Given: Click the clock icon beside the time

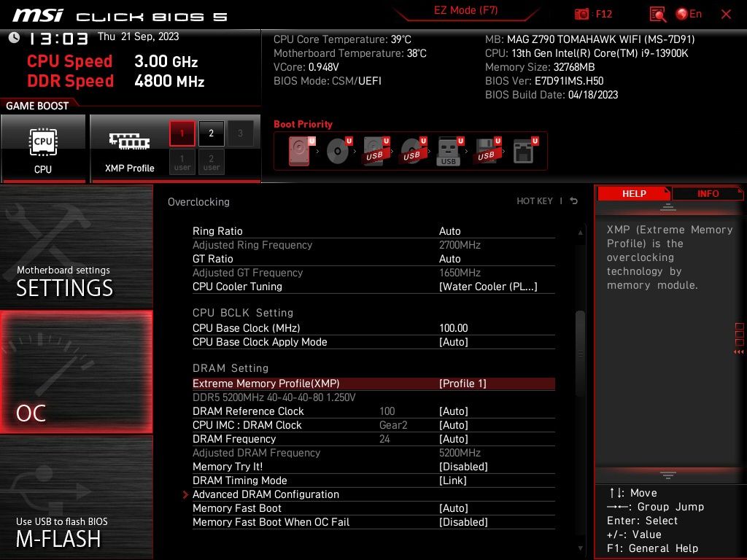Looking at the screenshot, I should click(15, 38).
